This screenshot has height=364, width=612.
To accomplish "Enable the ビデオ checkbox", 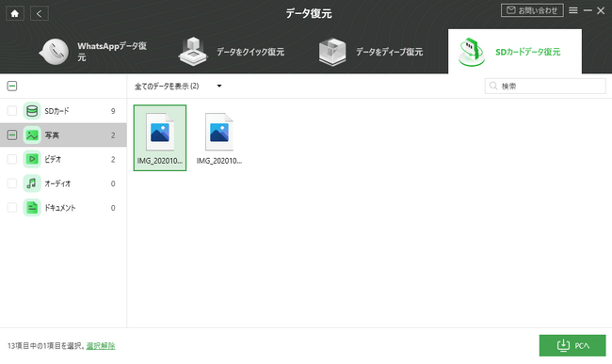I will (x=12, y=159).
